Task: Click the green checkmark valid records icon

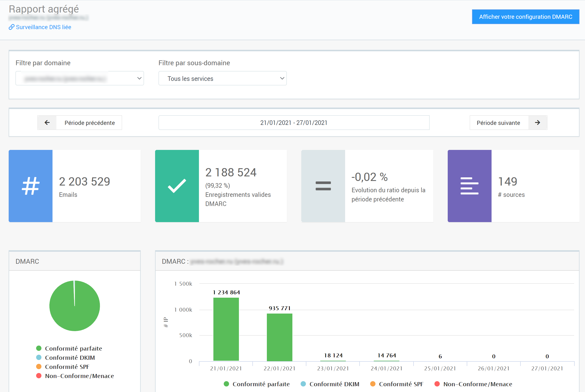Action: coord(177,186)
